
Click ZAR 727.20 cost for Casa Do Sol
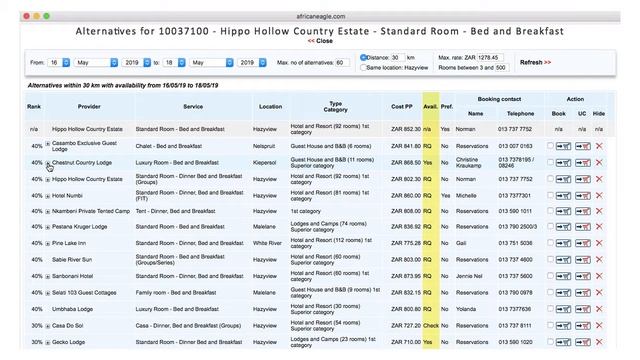406,326
